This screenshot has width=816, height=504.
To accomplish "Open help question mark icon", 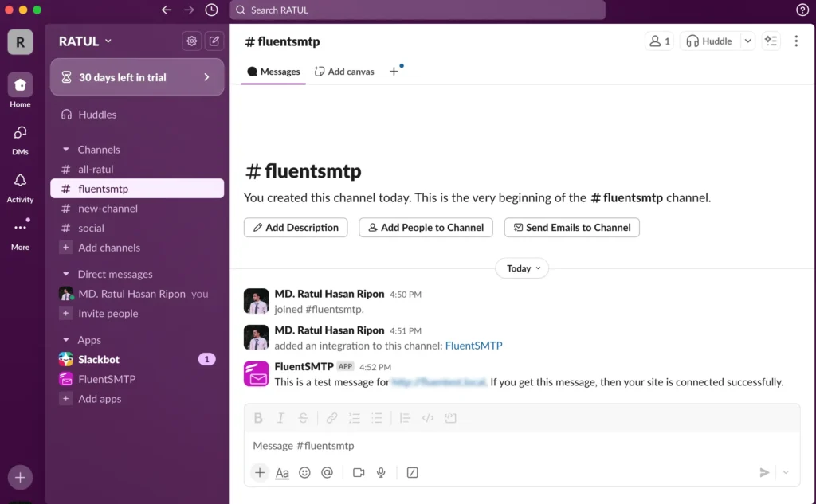I will pos(802,10).
